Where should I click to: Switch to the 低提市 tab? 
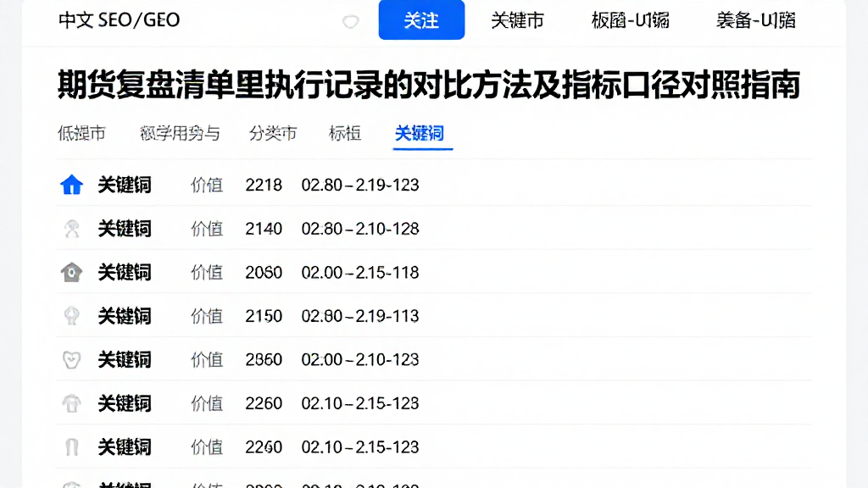click(x=81, y=133)
